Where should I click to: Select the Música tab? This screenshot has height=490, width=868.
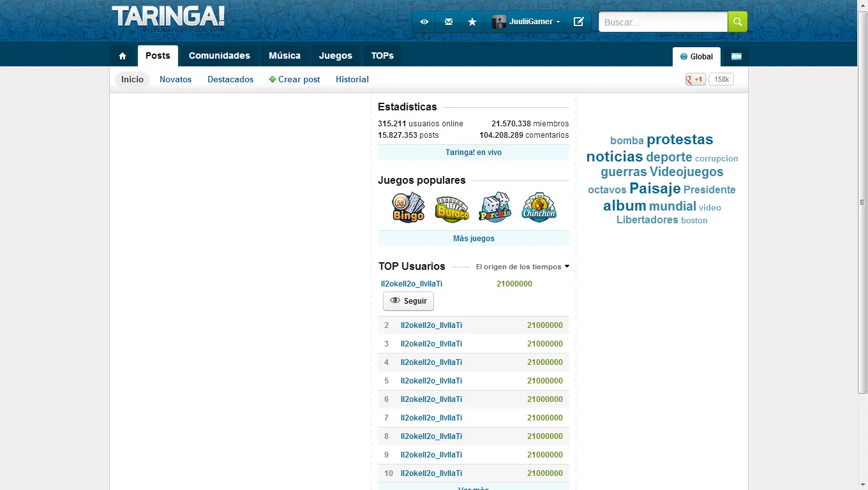pyautogui.click(x=285, y=56)
